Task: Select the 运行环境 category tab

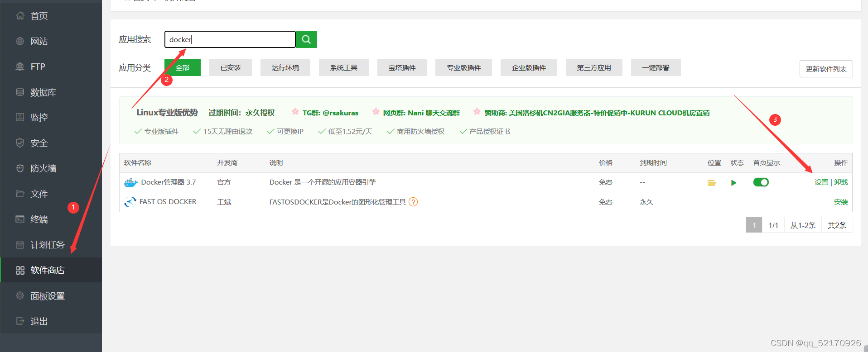Action: tap(285, 67)
